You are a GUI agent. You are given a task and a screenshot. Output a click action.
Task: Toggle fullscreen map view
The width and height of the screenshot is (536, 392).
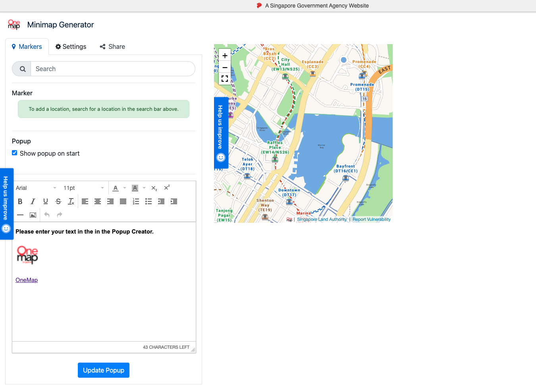click(225, 79)
